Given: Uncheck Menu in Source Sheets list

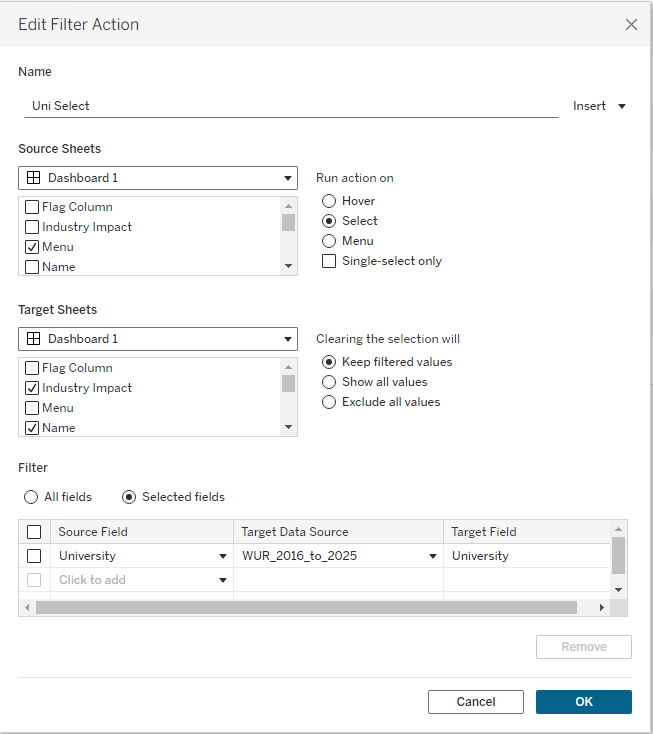Looking at the screenshot, I should [32, 247].
